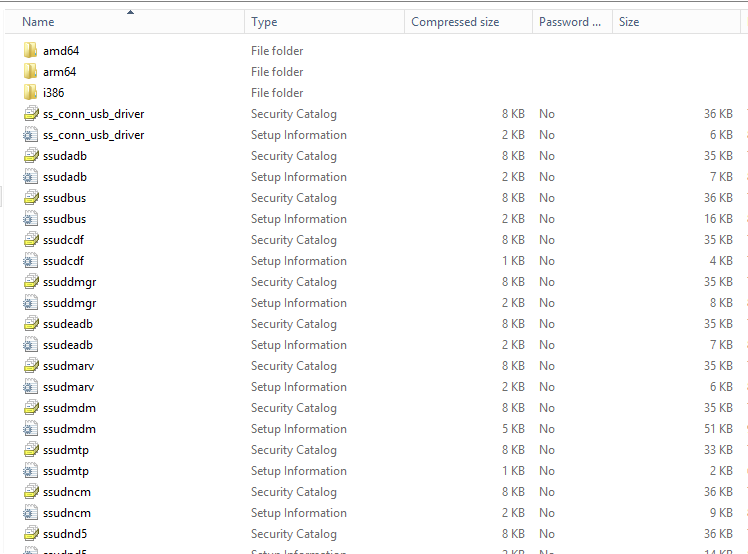
Task: Click the ssudbus Setup Information file icon
Action: pos(30,219)
